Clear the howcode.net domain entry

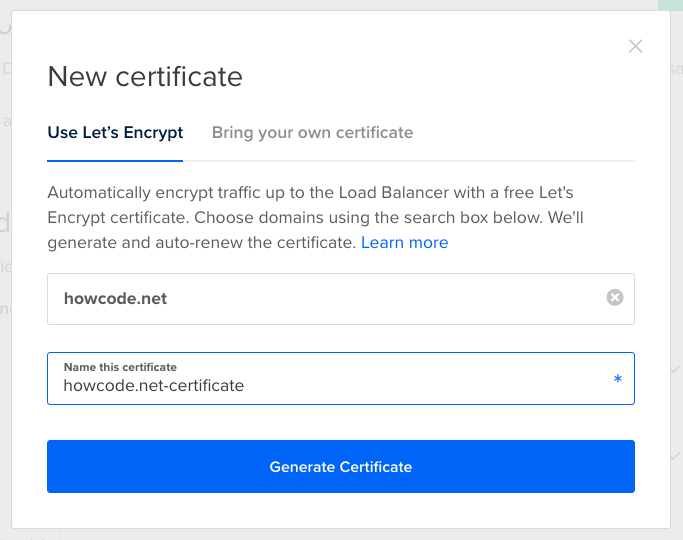[x=615, y=297]
